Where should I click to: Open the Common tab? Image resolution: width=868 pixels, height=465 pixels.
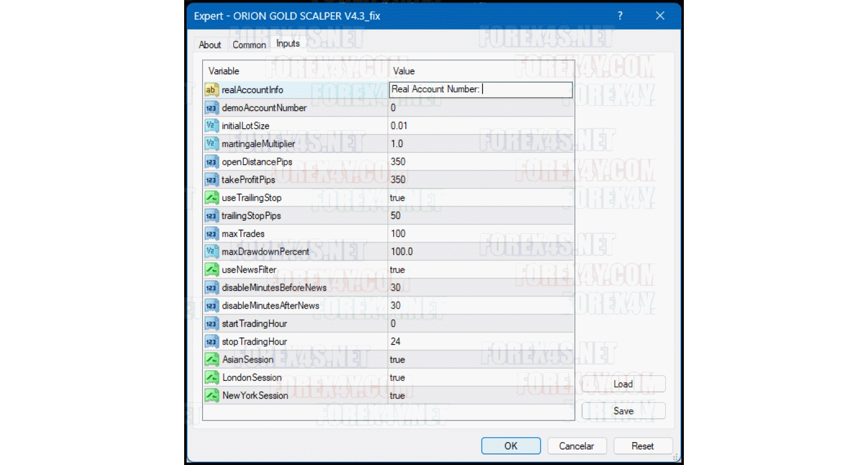[249, 45]
